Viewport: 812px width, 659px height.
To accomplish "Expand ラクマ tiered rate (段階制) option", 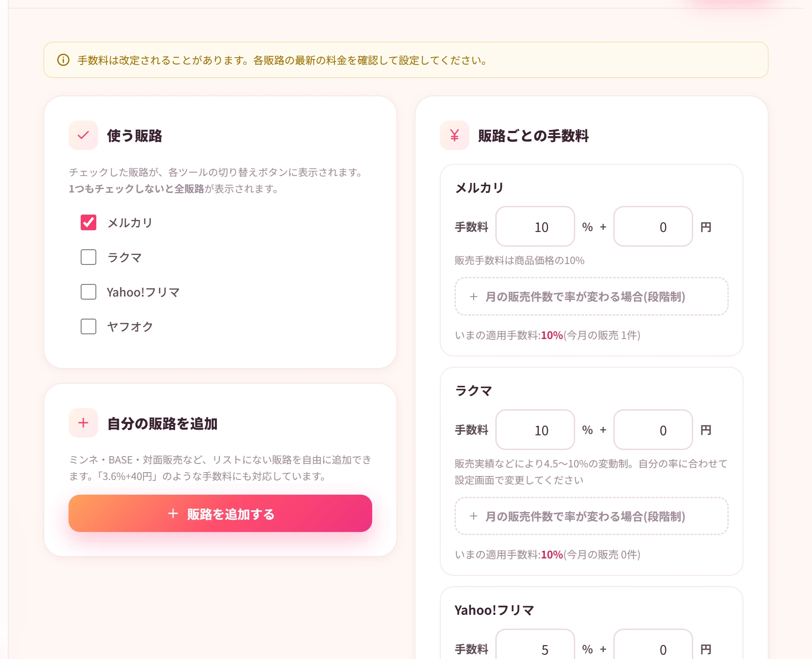I will pos(592,516).
